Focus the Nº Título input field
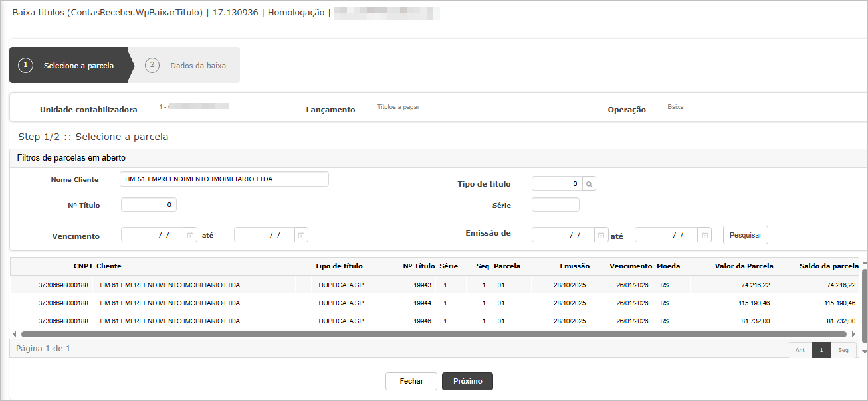 pos(148,205)
